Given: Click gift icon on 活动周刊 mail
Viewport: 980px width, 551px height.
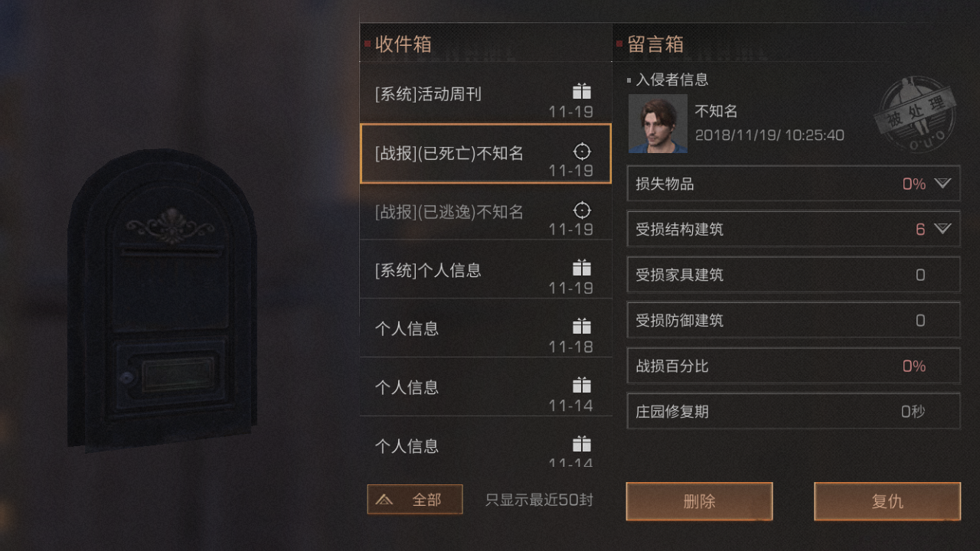Looking at the screenshot, I should [582, 92].
